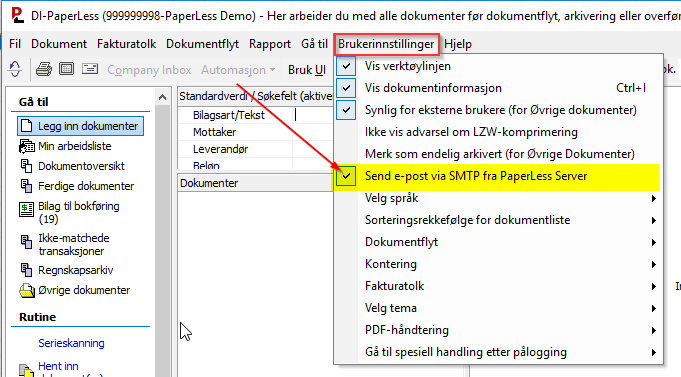This screenshot has width=681, height=377.
Task: Expand the Fakturatolk submenu entry
Action: click(x=498, y=286)
